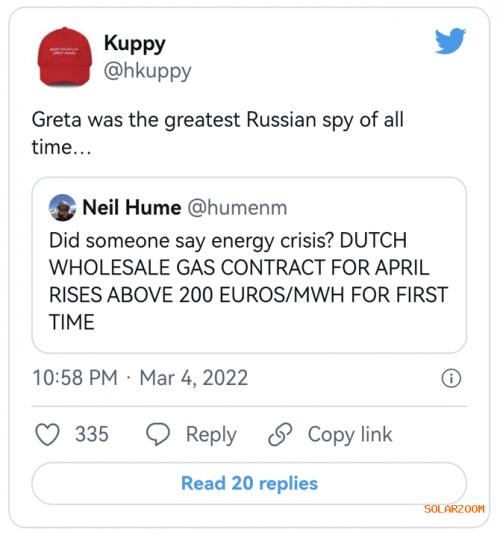The image size is (500, 535).
Task: Open the @hkuppy handle link
Action: coord(147,71)
